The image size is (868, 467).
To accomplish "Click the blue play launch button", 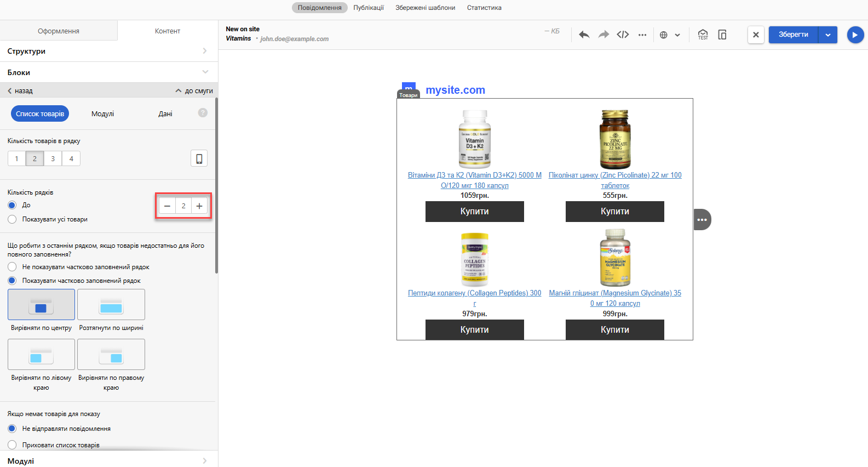I will click(855, 35).
